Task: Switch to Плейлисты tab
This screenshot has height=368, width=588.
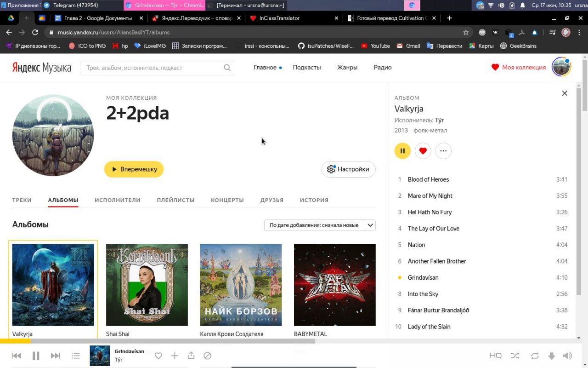Action: (x=175, y=200)
